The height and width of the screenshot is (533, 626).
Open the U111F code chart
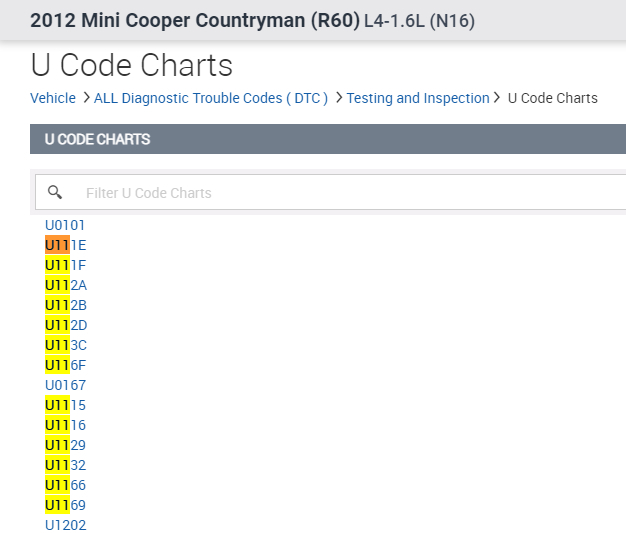click(x=65, y=265)
